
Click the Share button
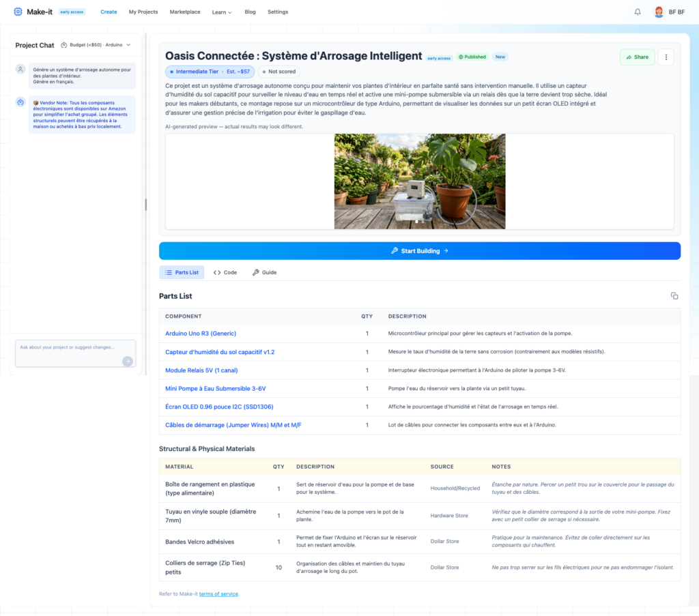(637, 57)
